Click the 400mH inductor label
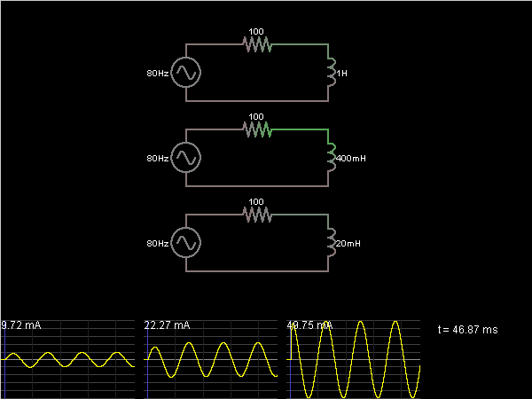532x399 pixels. (351, 159)
